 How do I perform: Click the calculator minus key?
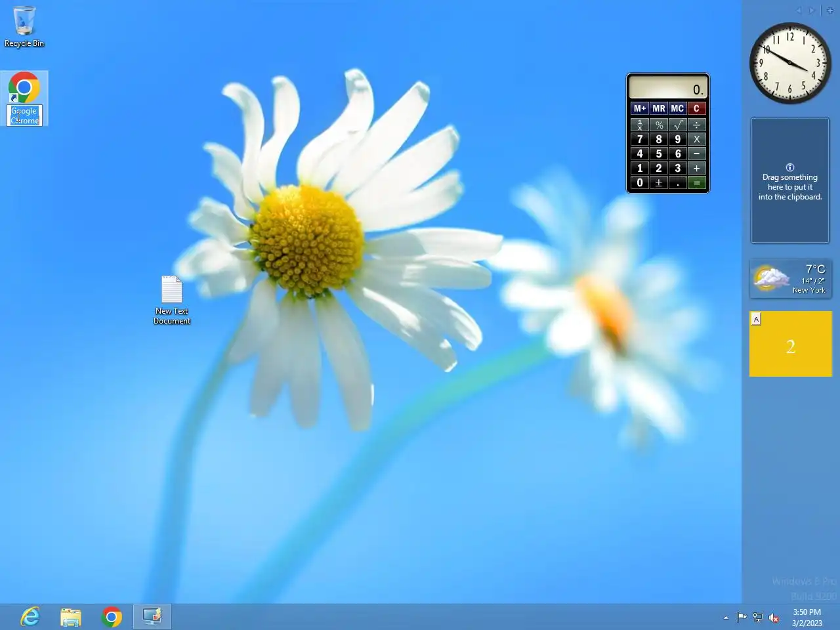tap(697, 154)
